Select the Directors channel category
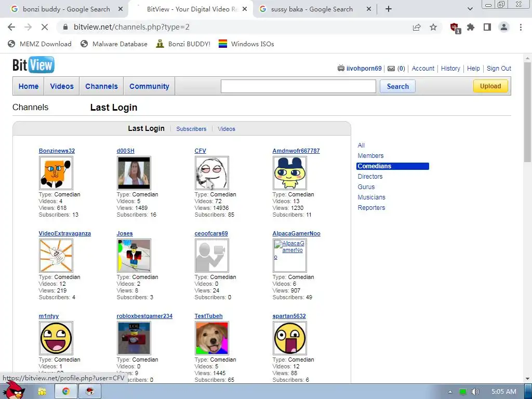532x399 pixels. [370, 177]
